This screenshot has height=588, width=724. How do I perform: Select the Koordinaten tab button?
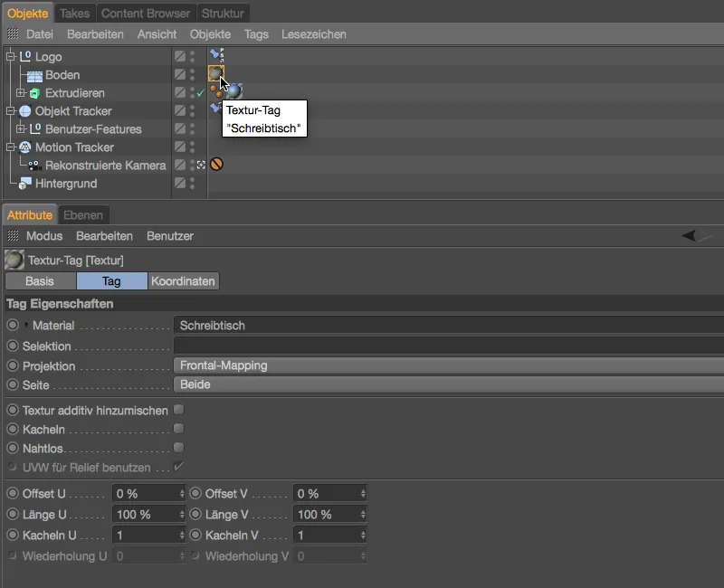point(184,281)
